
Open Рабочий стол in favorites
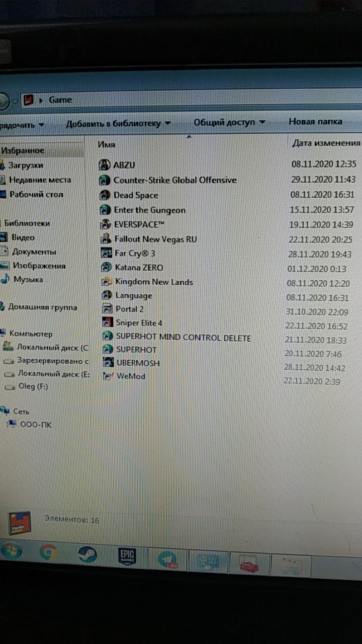[36, 194]
